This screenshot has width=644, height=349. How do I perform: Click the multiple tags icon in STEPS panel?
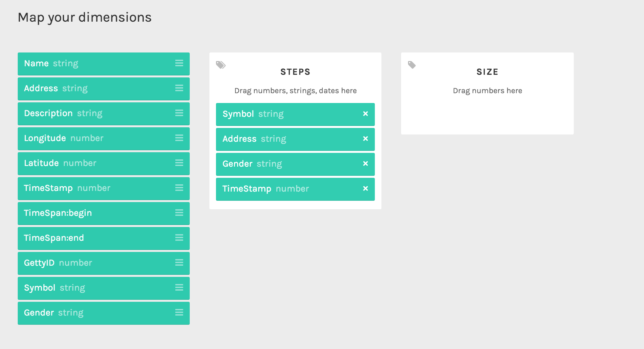click(221, 65)
